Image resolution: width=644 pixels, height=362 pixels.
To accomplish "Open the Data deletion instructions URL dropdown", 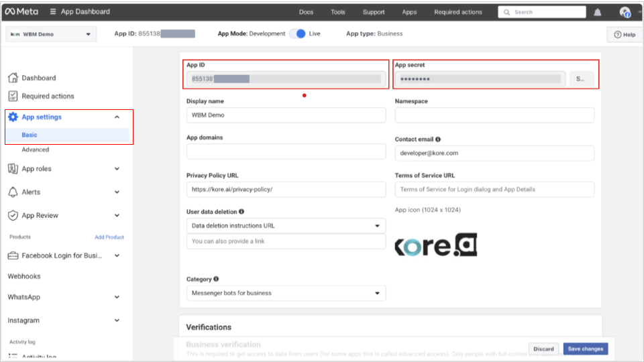I will [286, 226].
